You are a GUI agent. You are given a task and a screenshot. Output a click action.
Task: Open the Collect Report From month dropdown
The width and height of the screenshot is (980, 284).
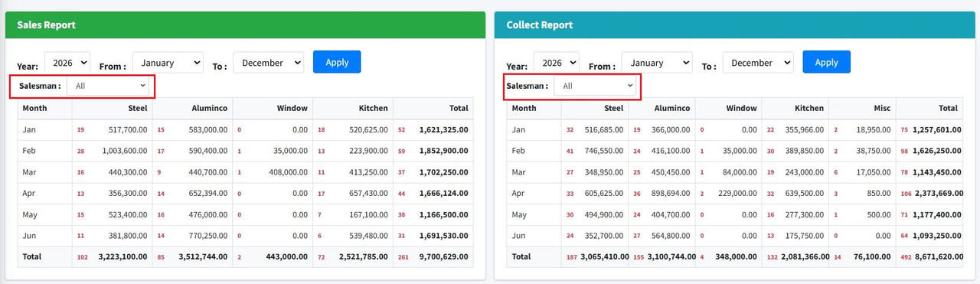click(x=657, y=63)
